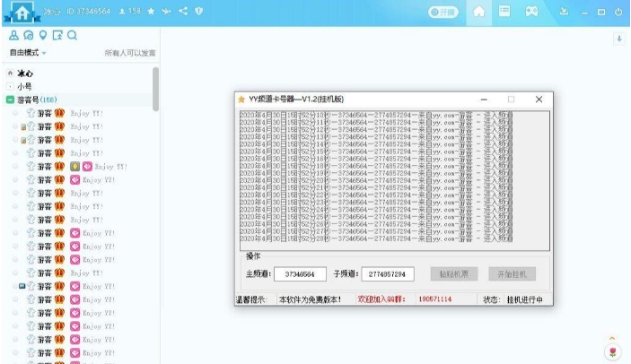Image resolution: width=631 pixels, height=364 pixels.
Task: Select the log line at 52分20秒
Action: pyautogui.click(x=376, y=180)
